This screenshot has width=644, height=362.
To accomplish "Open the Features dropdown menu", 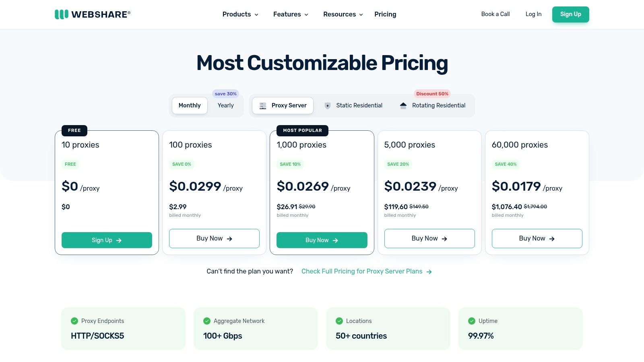I will tap(291, 14).
